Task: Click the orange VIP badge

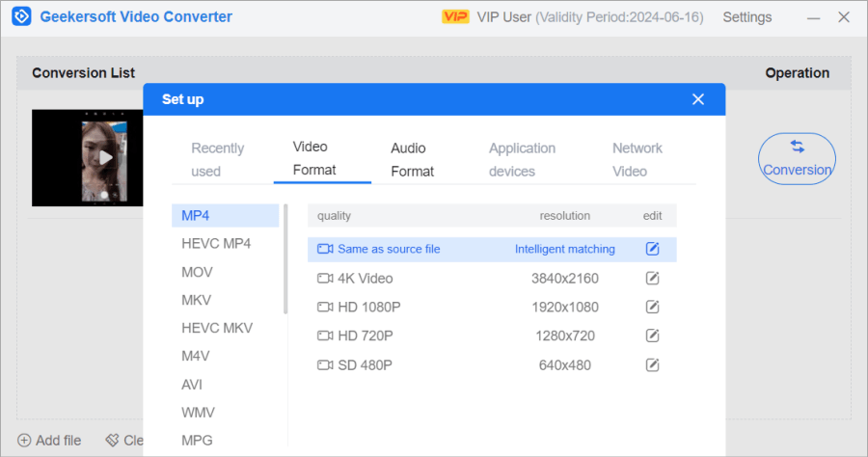Action: point(455,17)
